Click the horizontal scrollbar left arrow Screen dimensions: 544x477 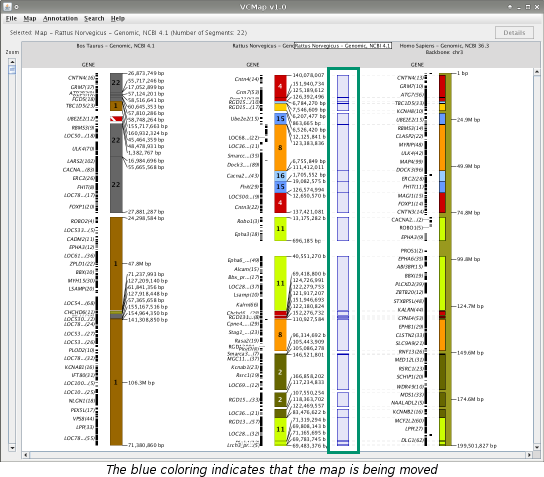26,455
